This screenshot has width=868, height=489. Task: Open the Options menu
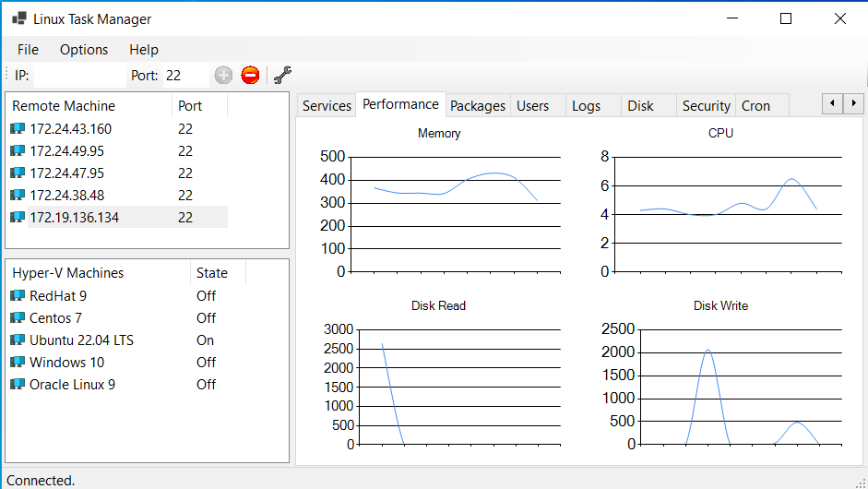click(x=84, y=50)
